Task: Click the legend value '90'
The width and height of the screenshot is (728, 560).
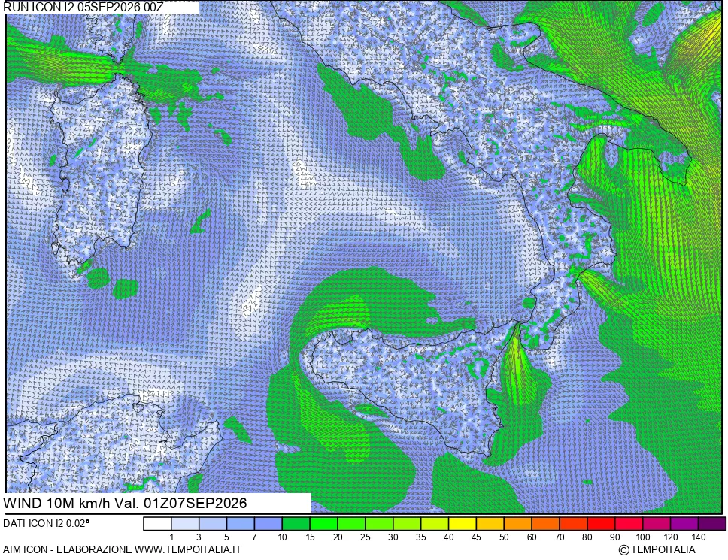Action: pyautogui.click(x=614, y=537)
